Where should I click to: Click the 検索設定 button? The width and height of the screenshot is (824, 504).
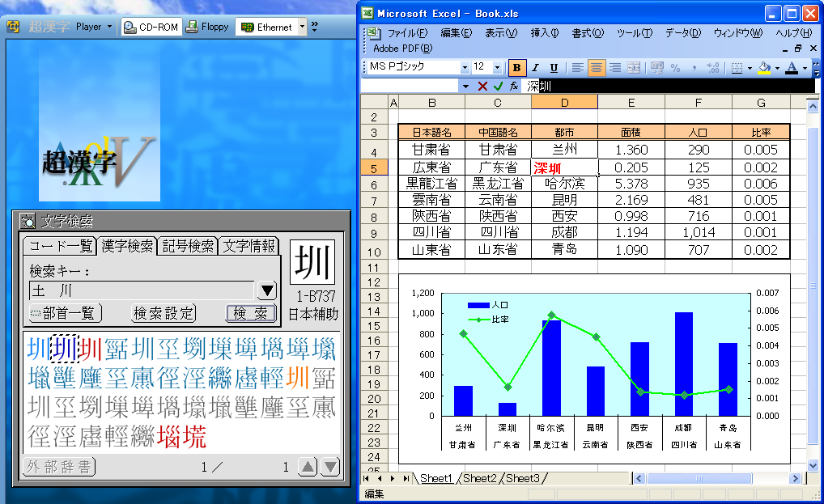tap(164, 313)
